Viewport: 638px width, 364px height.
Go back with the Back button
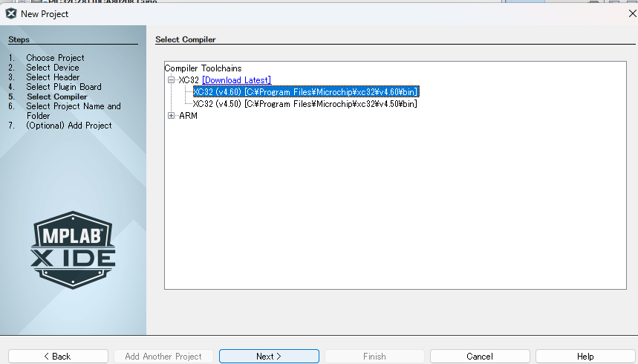(58, 357)
